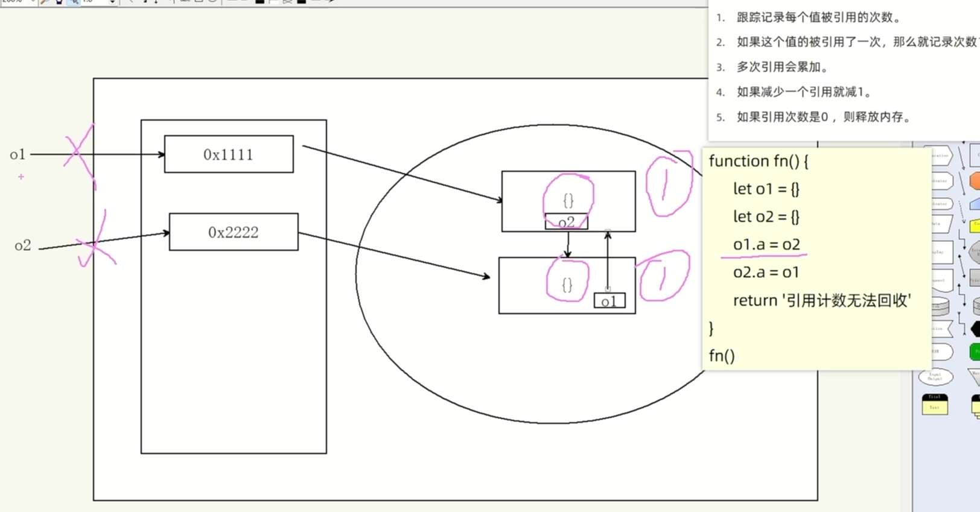This screenshot has width=980, height=512.
Task: Select the stepped double-arrow connector
Action: coord(961,294)
